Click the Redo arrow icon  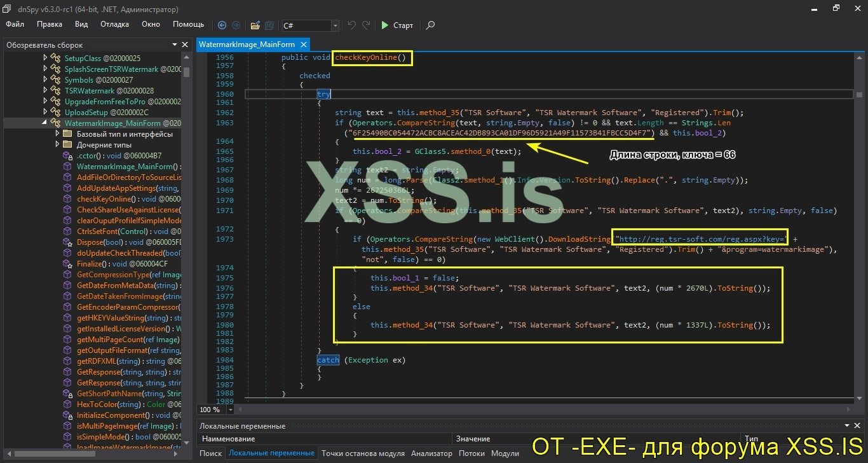[366, 25]
